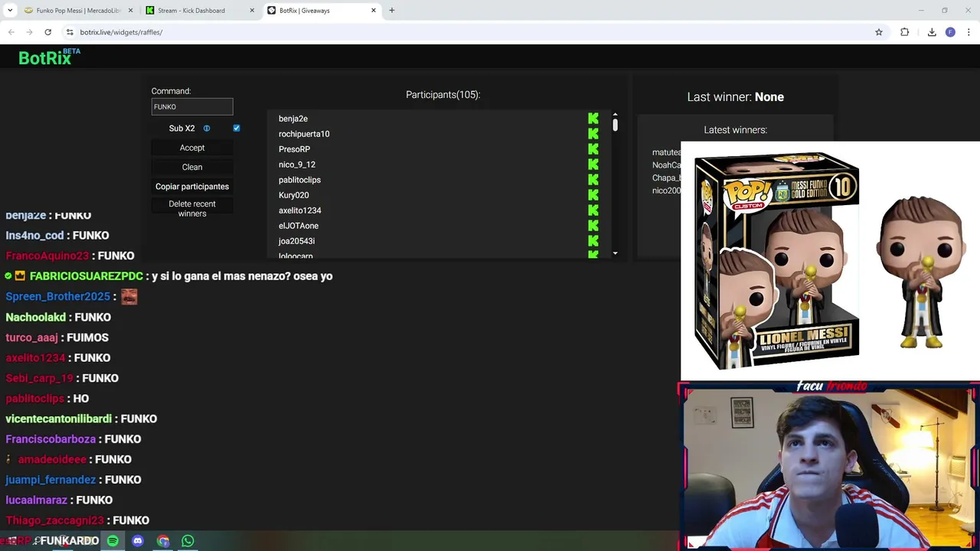Click the Last winner: None text
Screen dimensions: 980x551
tap(736, 97)
